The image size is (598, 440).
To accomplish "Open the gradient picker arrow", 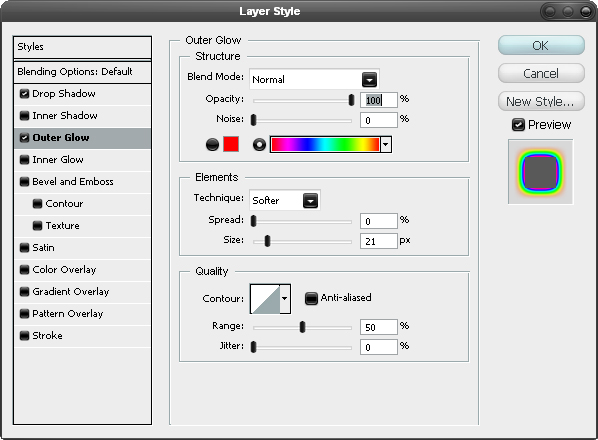I will [386, 145].
